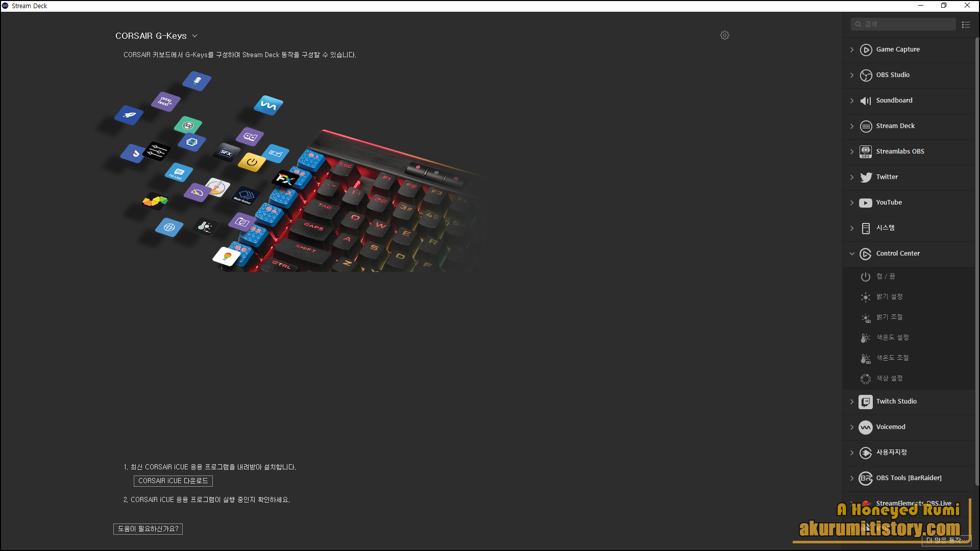Select the 켬 / 끔 power toggle action
Screen dimensions: 980x551
(885, 277)
